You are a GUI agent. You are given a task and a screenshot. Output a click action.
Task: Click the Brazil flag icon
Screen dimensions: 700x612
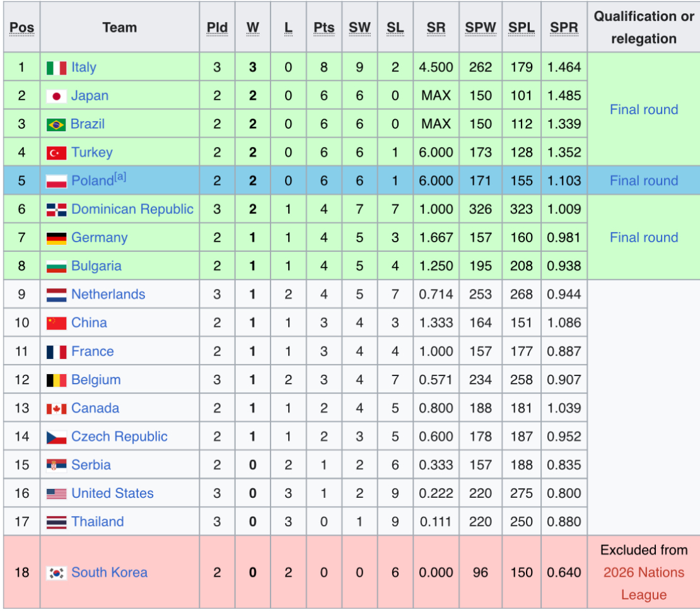[56, 125]
